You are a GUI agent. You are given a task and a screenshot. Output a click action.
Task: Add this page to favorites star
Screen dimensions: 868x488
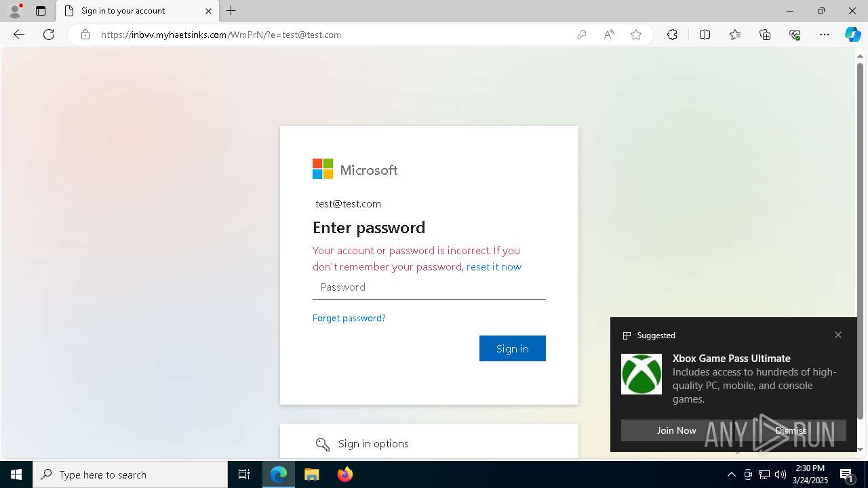(x=636, y=35)
